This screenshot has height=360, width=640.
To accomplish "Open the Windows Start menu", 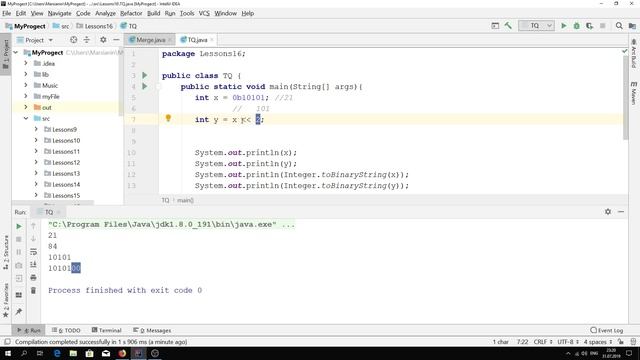I will (8, 353).
